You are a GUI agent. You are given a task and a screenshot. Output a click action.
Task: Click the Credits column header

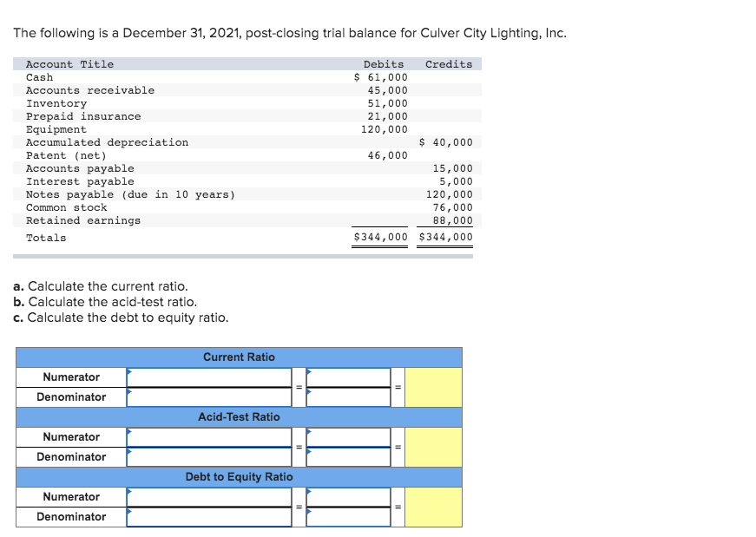[449, 64]
